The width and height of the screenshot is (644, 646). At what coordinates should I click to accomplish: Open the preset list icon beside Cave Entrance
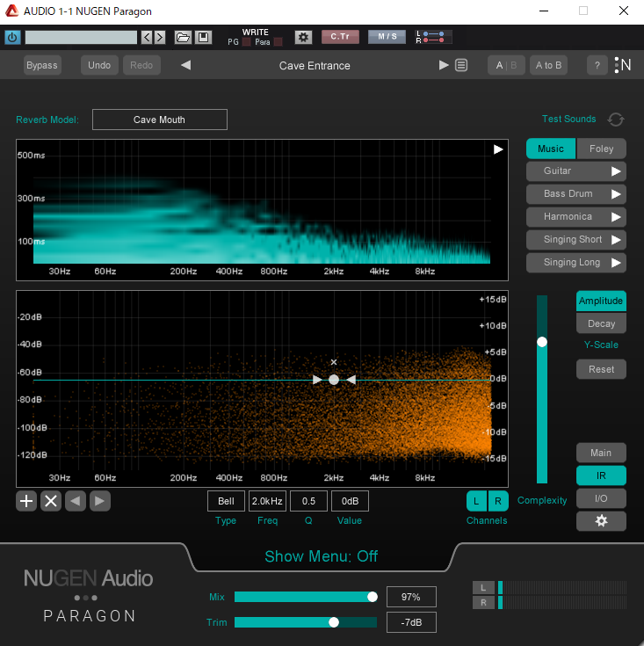point(461,65)
